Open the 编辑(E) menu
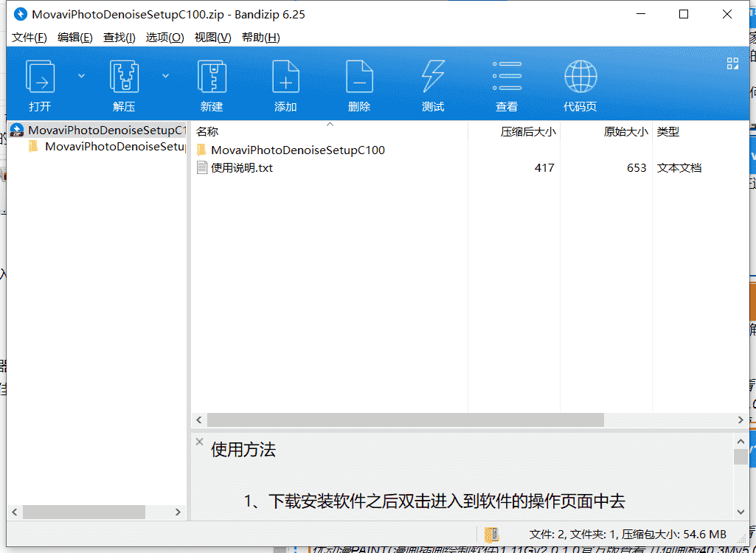 (74, 38)
